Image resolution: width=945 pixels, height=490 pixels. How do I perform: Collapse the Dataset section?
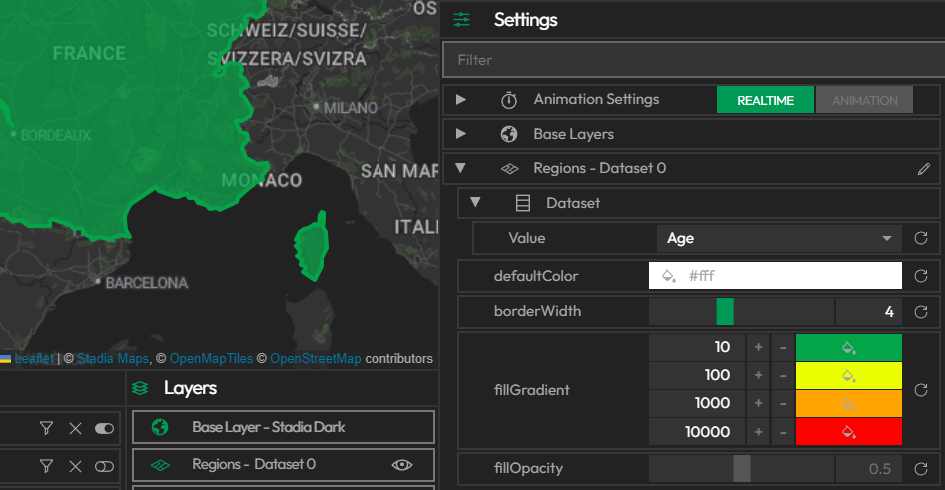[476, 203]
